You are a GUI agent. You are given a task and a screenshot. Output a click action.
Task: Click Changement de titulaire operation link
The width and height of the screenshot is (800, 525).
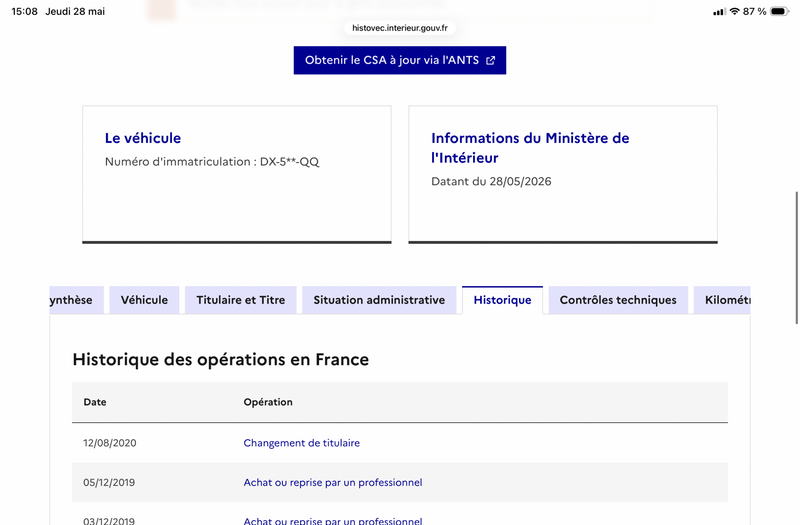[x=302, y=443]
